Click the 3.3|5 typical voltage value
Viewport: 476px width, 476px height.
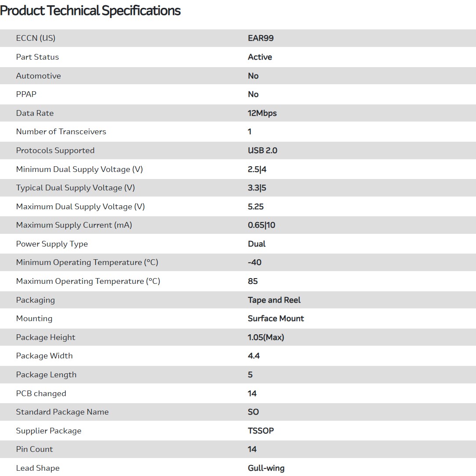pos(257,188)
